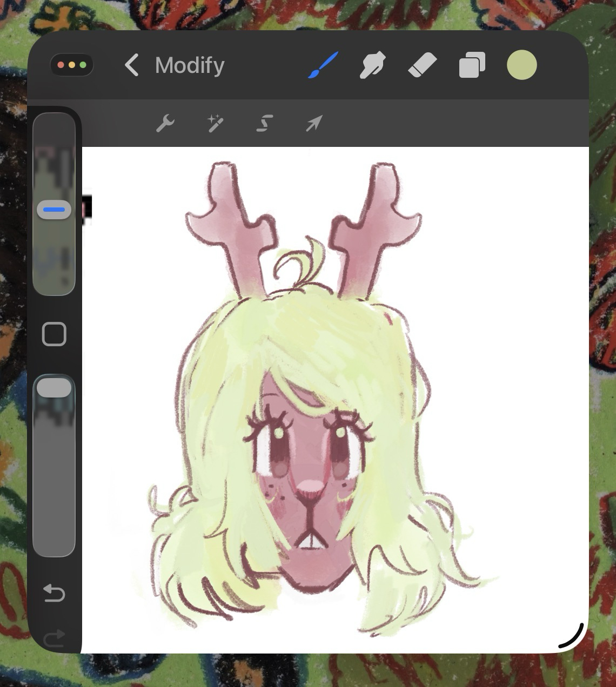Activate the Selection S-shaped tool
Viewport: 616px width, 687px height.
click(x=264, y=124)
